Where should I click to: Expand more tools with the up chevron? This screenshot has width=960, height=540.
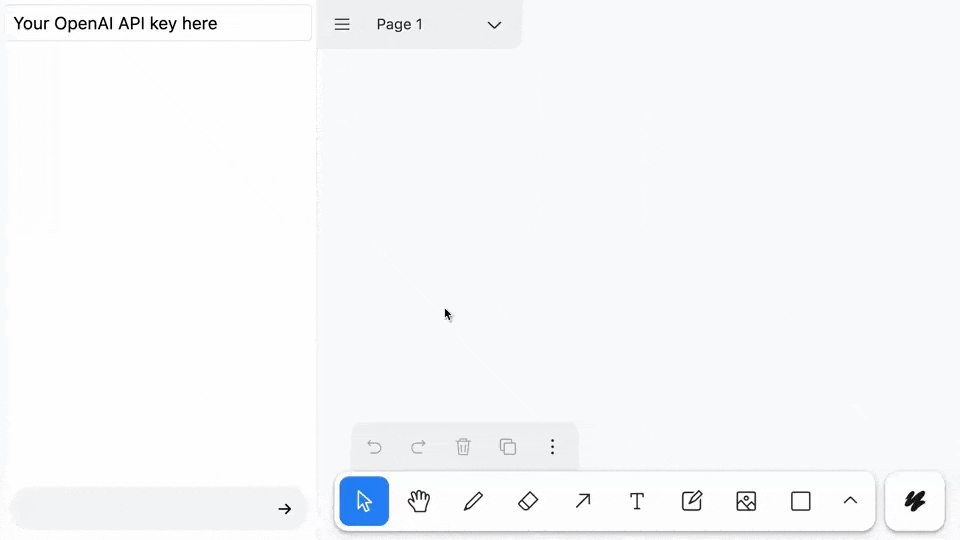click(x=850, y=501)
